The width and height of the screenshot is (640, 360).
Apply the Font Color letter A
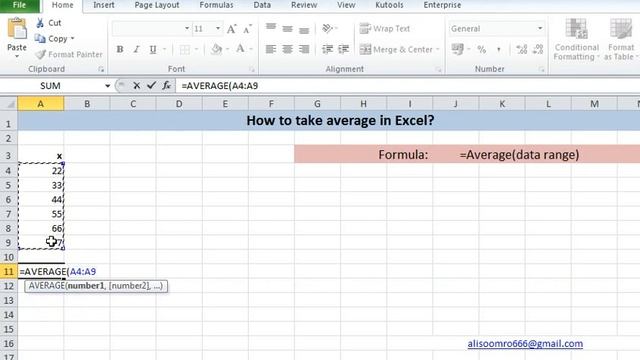240,49
